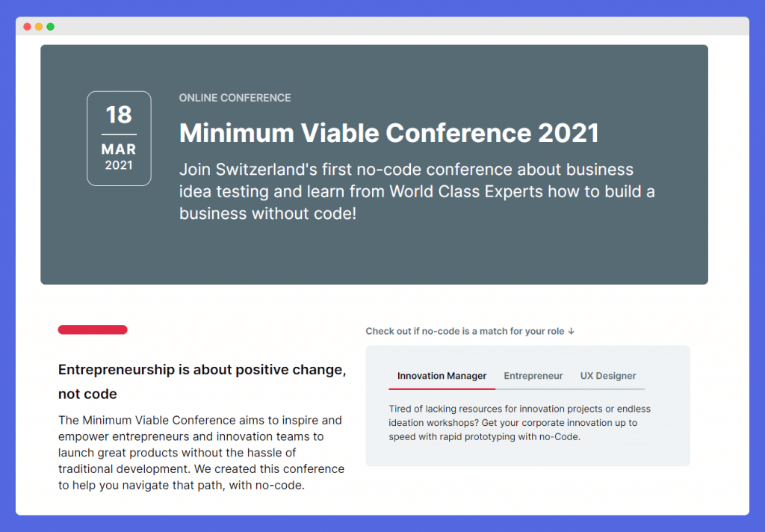Click the number 18 in date box

(x=119, y=115)
